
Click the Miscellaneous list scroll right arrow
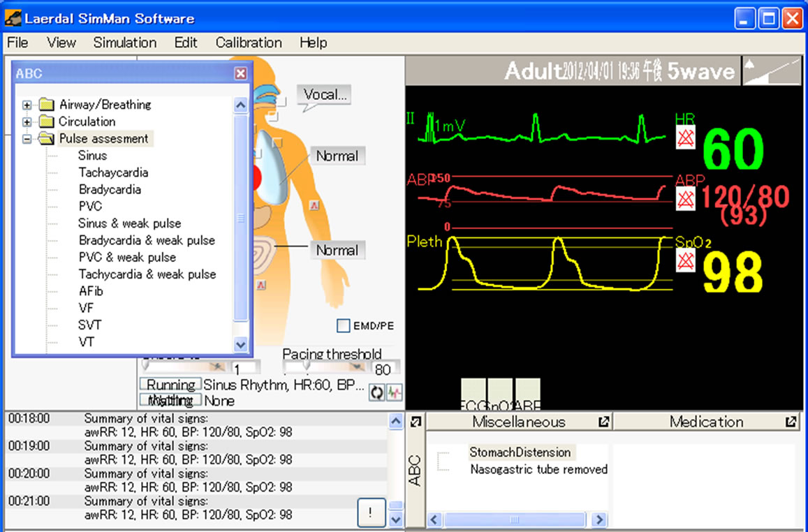pos(598,519)
